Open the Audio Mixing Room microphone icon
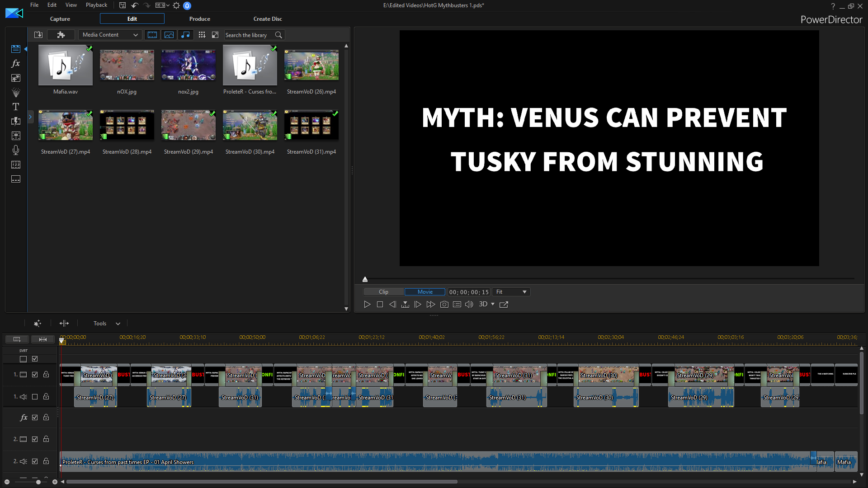The image size is (868, 488). click(16, 150)
